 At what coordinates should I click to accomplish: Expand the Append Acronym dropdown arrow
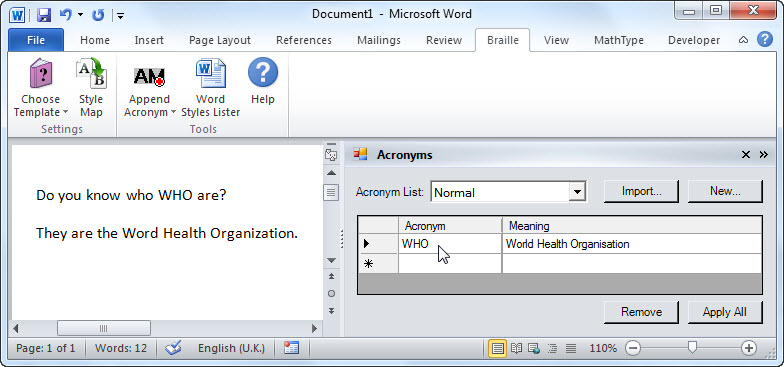point(173,112)
